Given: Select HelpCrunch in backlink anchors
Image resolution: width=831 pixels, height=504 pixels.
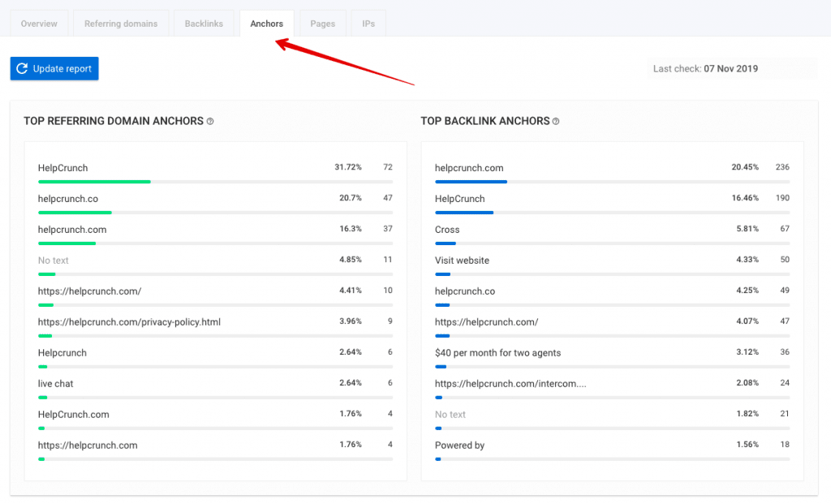Looking at the screenshot, I should [x=460, y=199].
